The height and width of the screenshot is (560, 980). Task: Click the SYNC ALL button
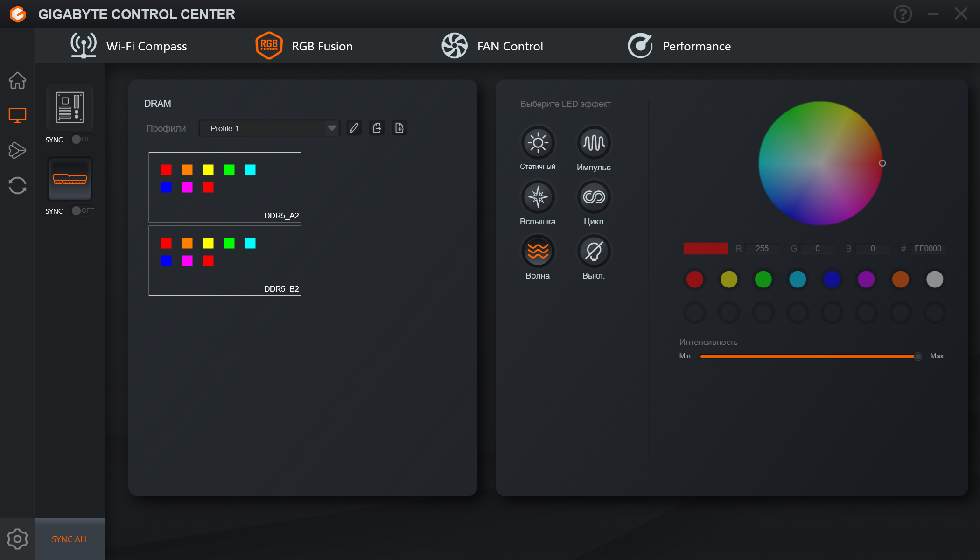pos(70,539)
